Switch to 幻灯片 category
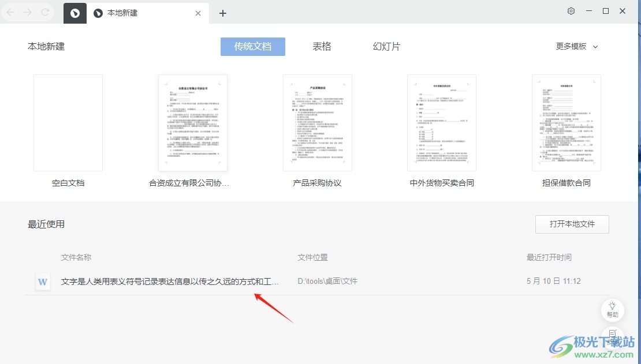 click(x=386, y=47)
